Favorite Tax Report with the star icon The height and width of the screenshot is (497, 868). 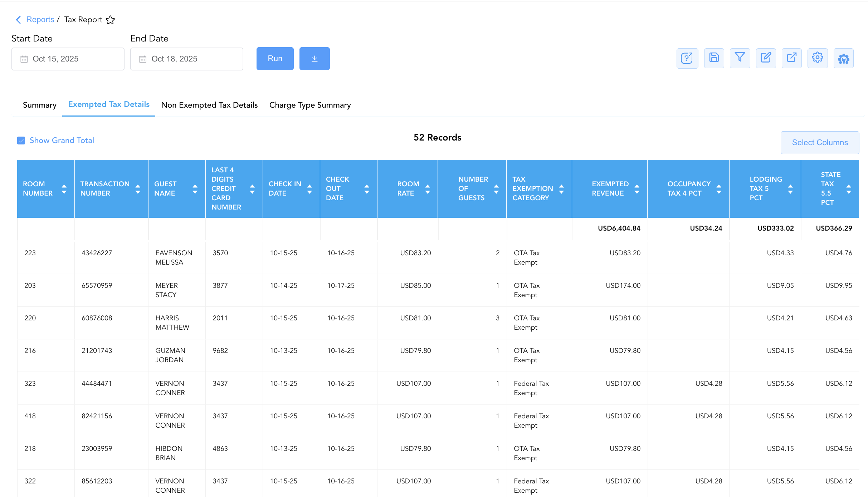coord(111,20)
